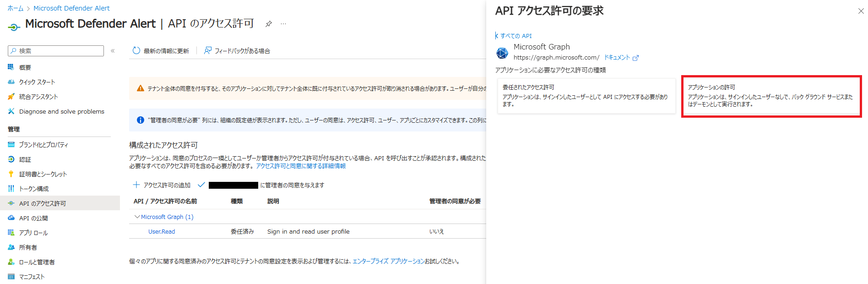The image size is (868, 284).
Task: Click the Diagnose and solve problems wrench icon
Action: point(11,111)
